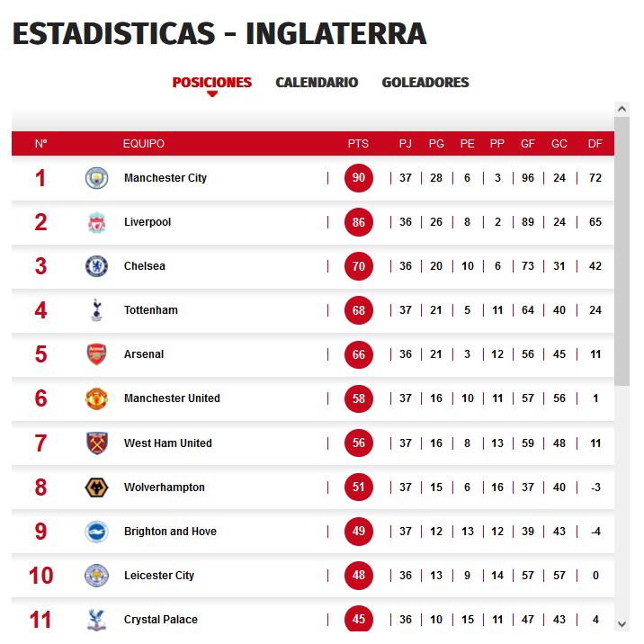Click the Brighton and Hove crest
This screenshot has height=644, width=644.
(96, 532)
